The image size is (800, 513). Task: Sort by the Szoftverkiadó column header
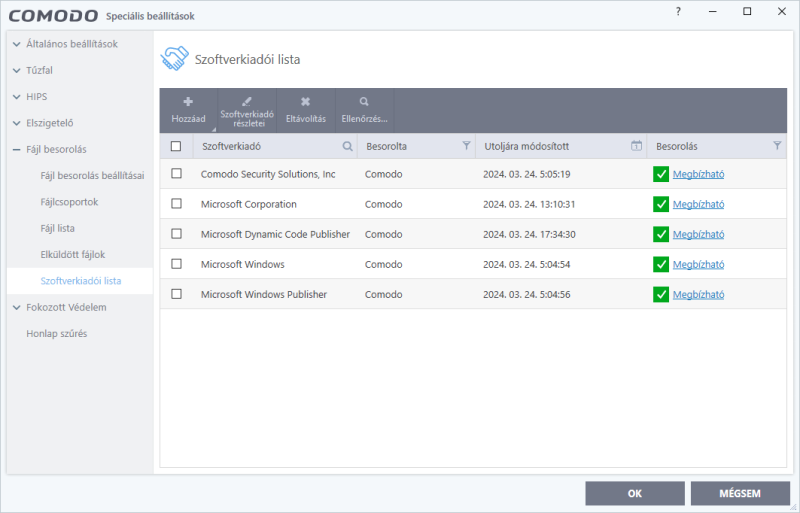(x=231, y=146)
